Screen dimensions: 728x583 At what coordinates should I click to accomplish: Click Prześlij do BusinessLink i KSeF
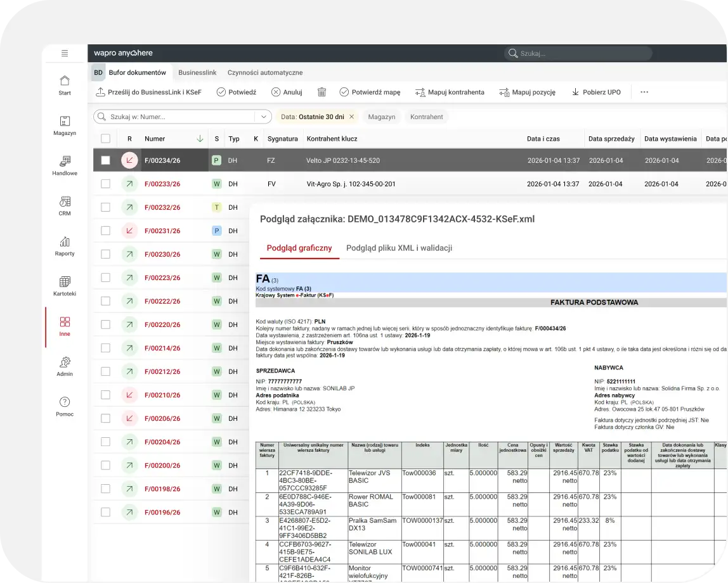[148, 92]
